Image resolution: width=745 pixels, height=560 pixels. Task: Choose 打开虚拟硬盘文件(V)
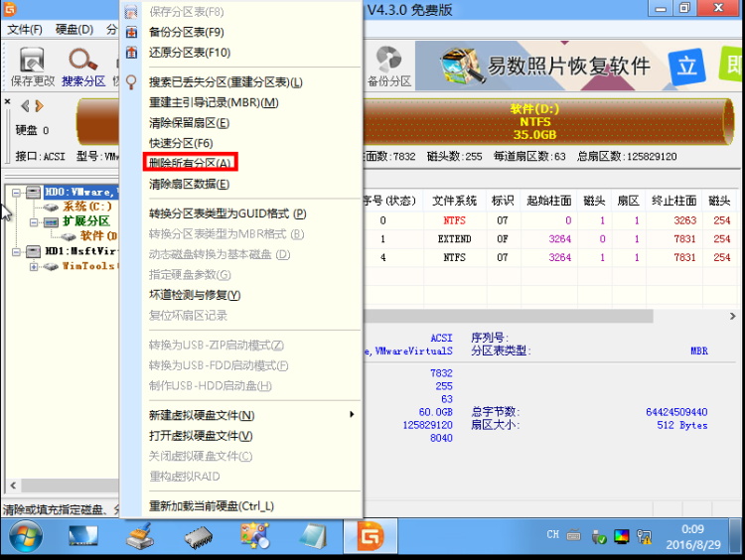click(201, 436)
